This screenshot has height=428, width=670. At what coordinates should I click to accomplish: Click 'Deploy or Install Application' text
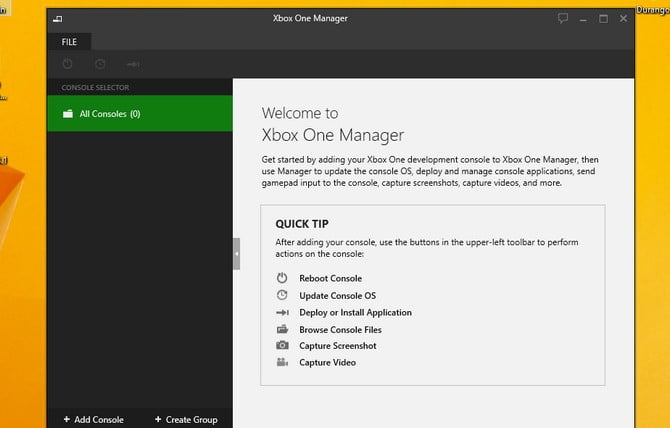pyautogui.click(x=356, y=313)
